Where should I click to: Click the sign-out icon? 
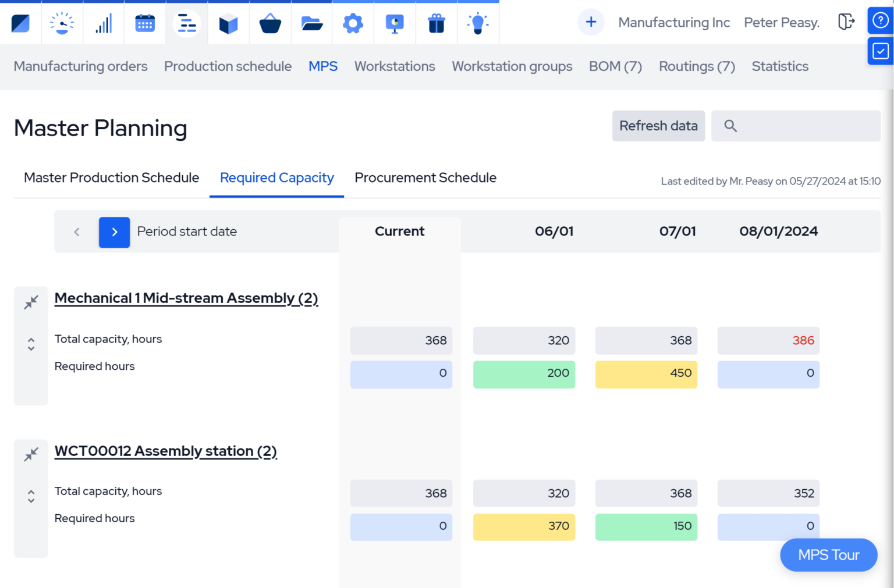846,21
